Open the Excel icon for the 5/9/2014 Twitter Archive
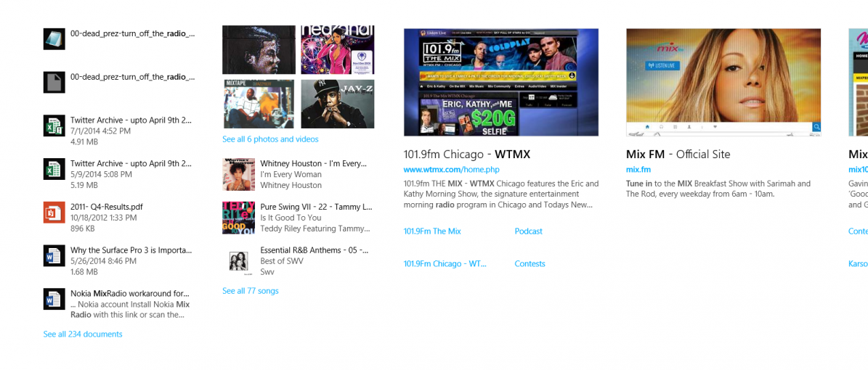Image resolution: width=868 pixels, height=370 pixels. 54,169
